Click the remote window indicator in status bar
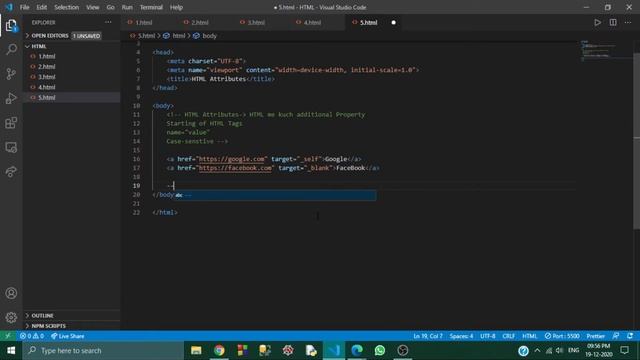The width and height of the screenshot is (640, 360). click(8, 336)
